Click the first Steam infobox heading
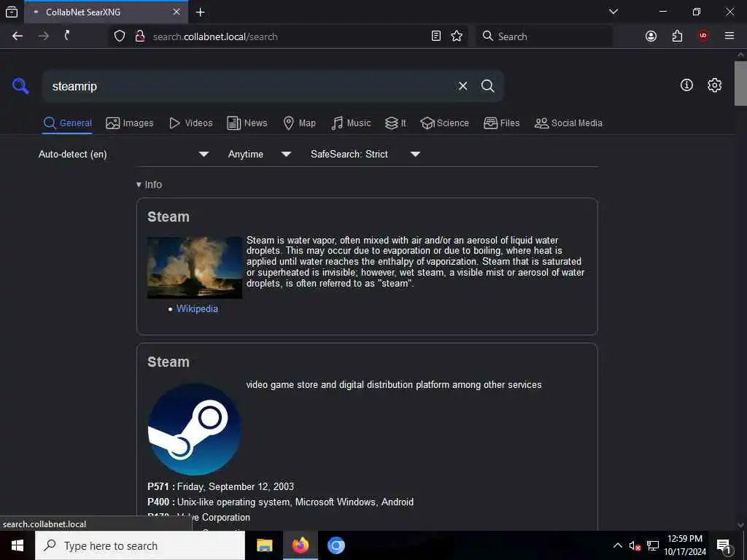Viewport: 747px width, 560px height. pos(169,217)
